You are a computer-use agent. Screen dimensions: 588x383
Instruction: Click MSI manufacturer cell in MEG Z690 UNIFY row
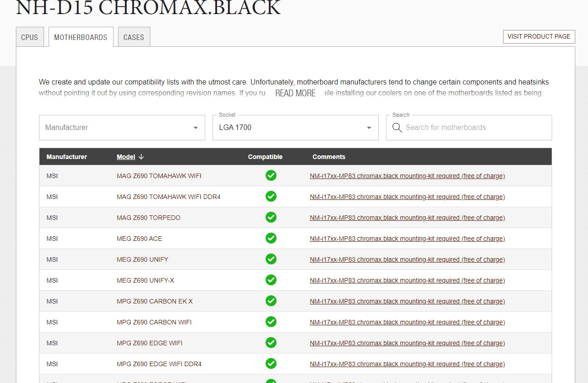(52, 259)
